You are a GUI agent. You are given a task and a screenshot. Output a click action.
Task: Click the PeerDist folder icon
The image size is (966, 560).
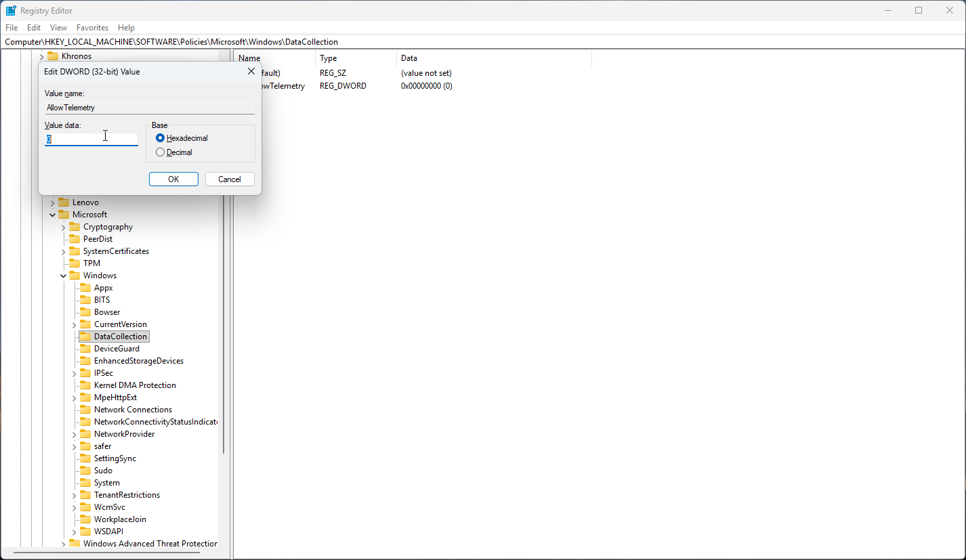click(x=75, y=239)
